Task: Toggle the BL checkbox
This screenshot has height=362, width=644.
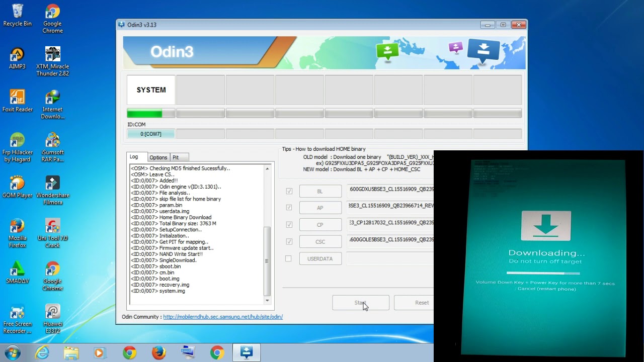Action: (289, 191)
